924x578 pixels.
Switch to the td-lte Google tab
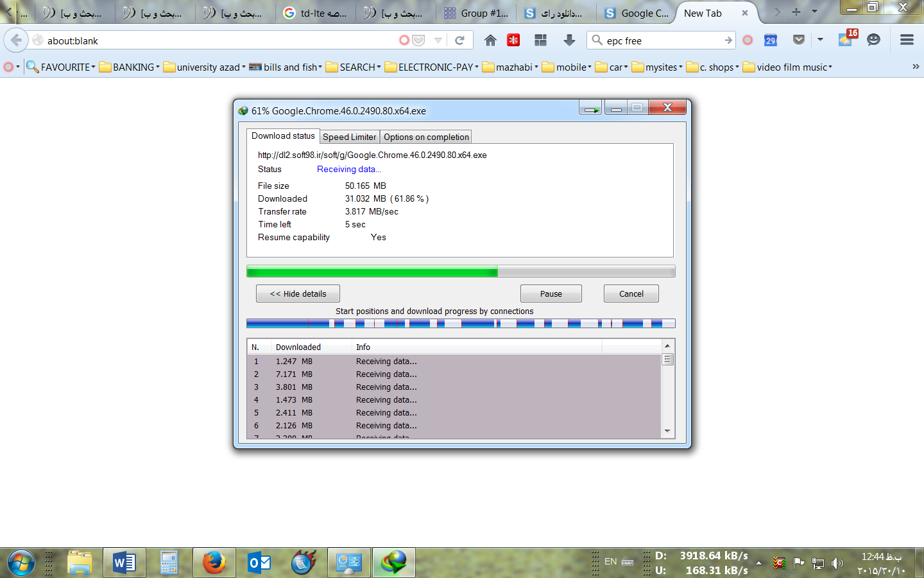click(x=316, y=13)
